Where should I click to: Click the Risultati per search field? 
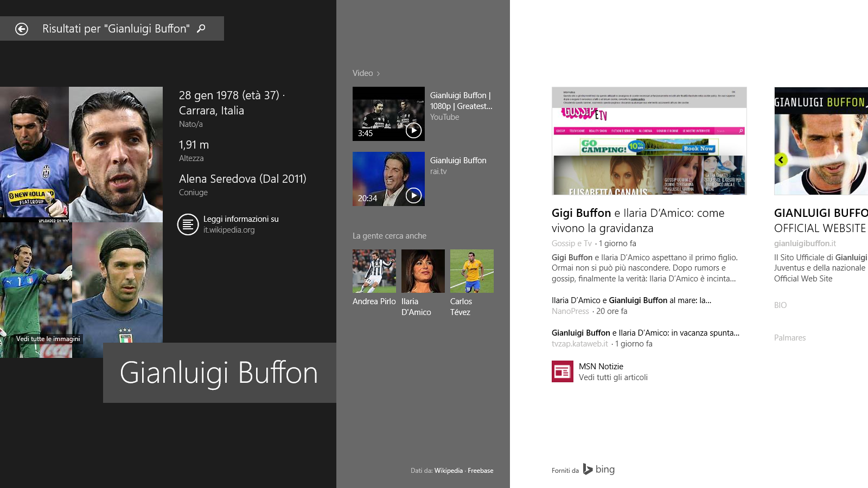(x=112, y=29)
